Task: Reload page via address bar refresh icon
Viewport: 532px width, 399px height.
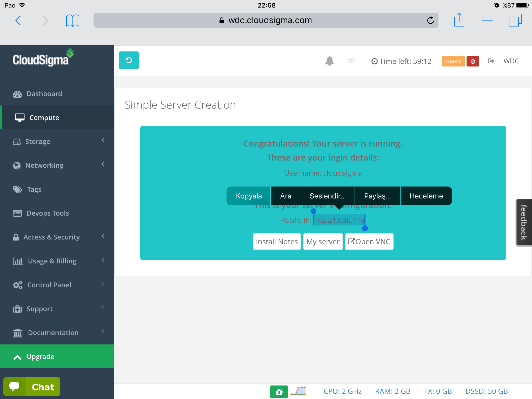Action: click(x=430, y=20)
